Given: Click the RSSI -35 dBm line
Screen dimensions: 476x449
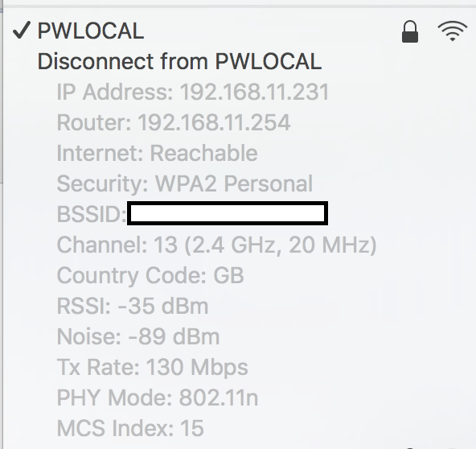Looking at the screenshot, I should click(x=133, y=306).
